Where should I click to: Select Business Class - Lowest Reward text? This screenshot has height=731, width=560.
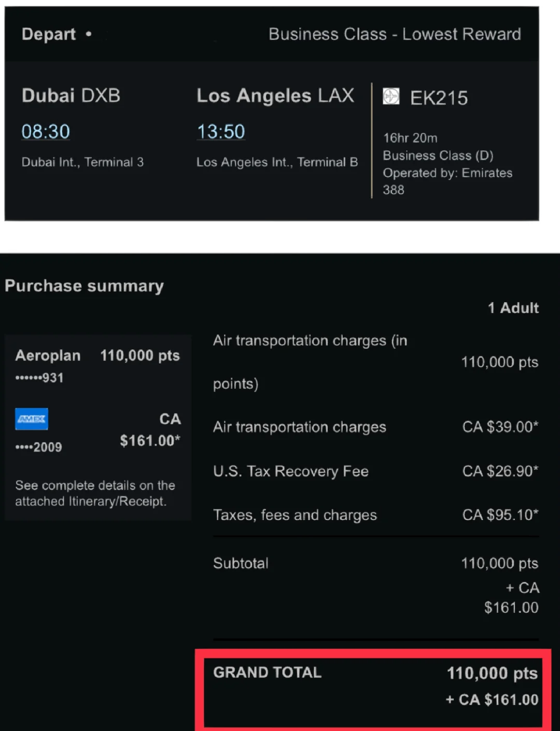click(x=395, y=34)
